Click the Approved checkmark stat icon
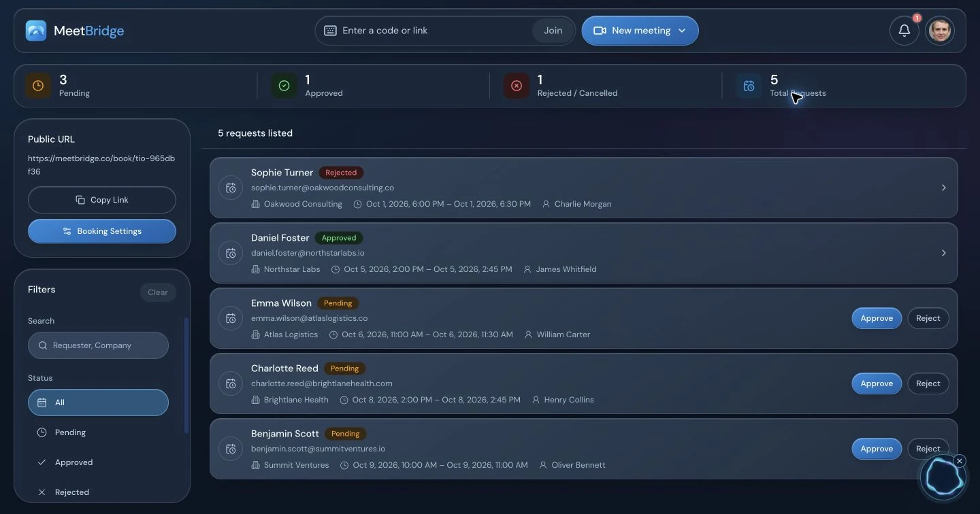Image resolution: width=980 pixels, height=514 pixels. [x=284, y=86]
